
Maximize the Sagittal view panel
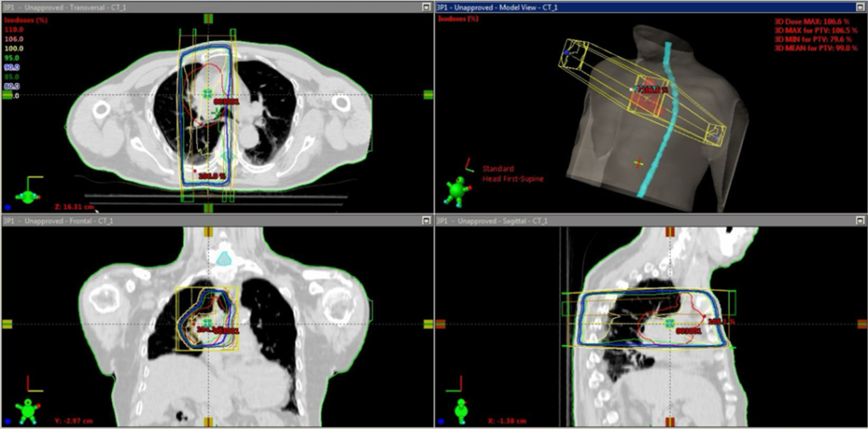860,220
